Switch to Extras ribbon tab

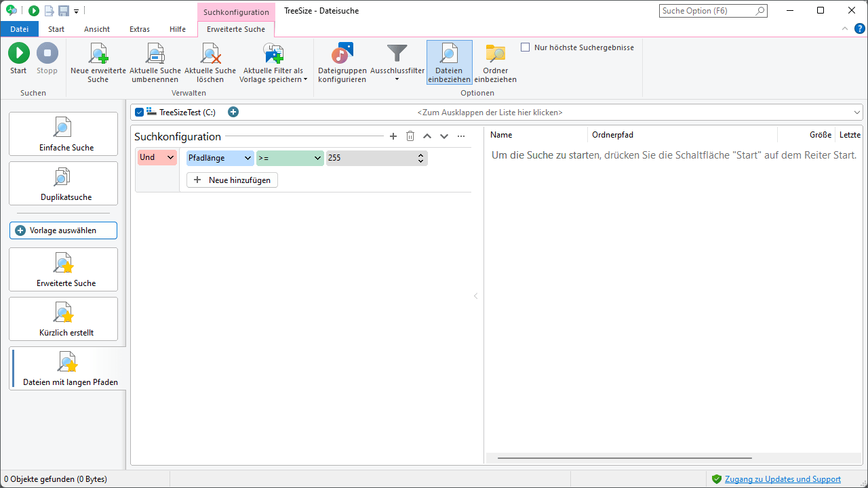click(x=140, y=29)
